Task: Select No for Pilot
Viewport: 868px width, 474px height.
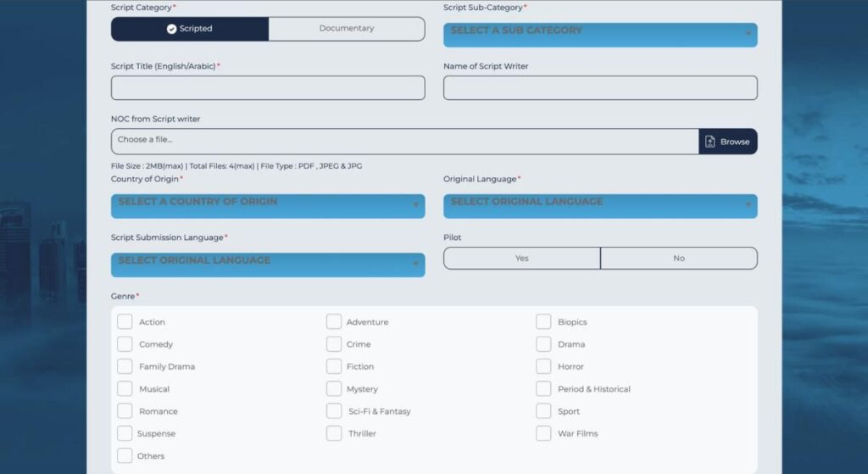Action: coord(678,259)
